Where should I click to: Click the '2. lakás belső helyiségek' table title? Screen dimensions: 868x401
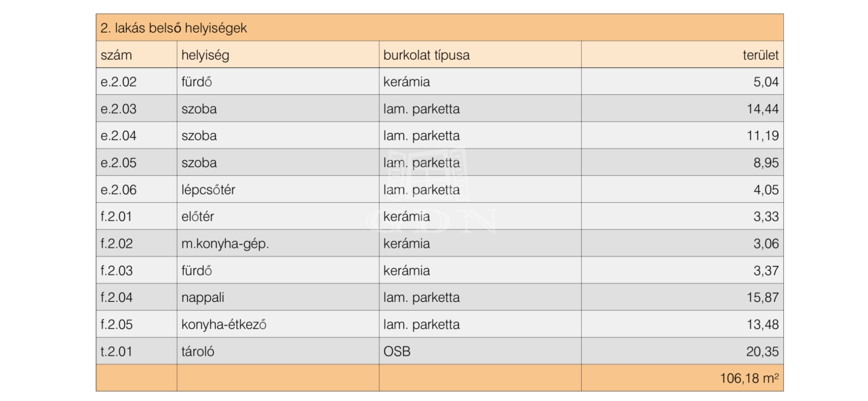click(174, 28)
